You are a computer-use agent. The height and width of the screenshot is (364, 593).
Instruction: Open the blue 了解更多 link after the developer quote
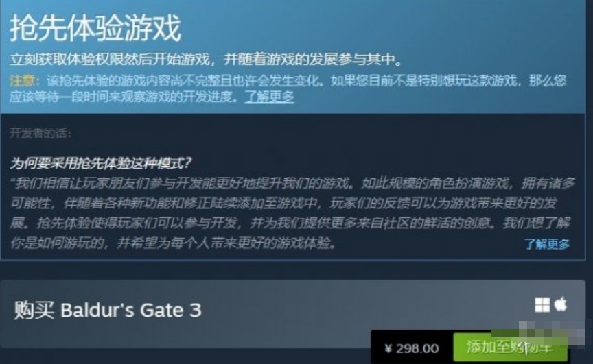547,244
